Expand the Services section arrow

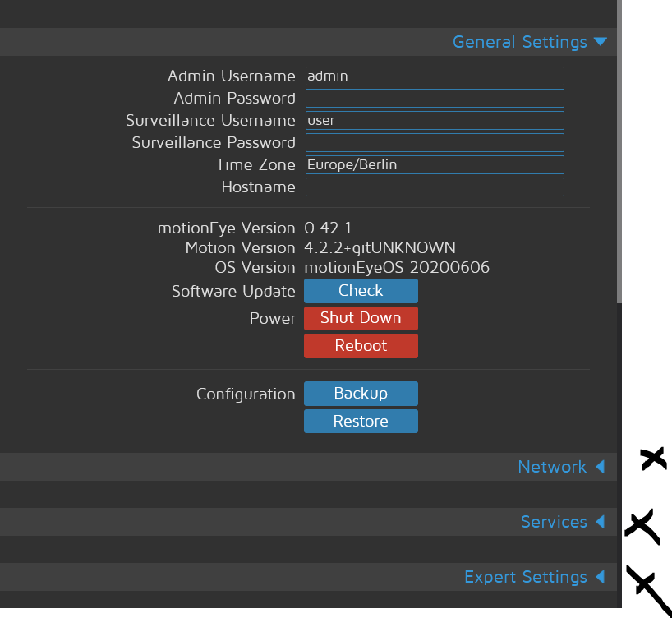pyautogui.click(x=600, y=522)
